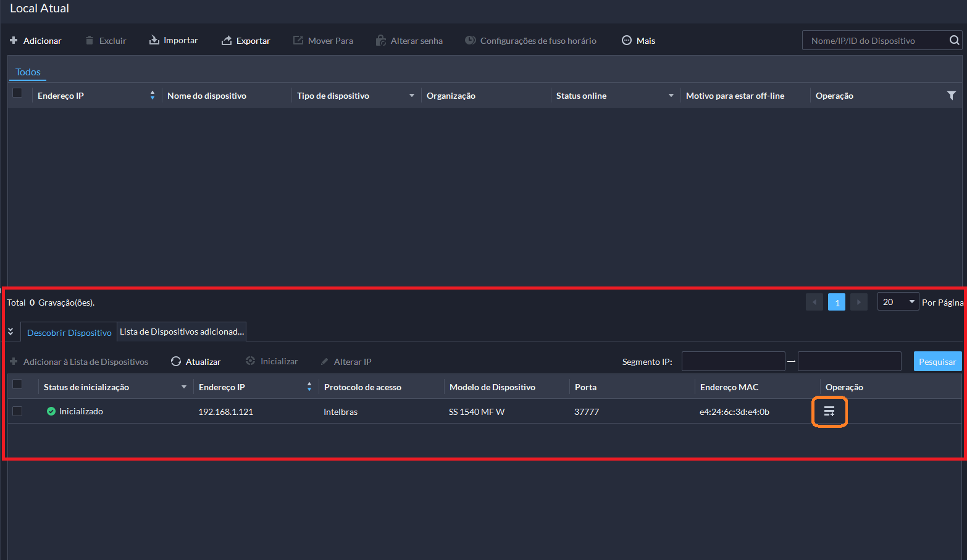Click the Local Atual title
This screenshot has height=560, width=967.
pyautogui.click(x=40, y=8)
